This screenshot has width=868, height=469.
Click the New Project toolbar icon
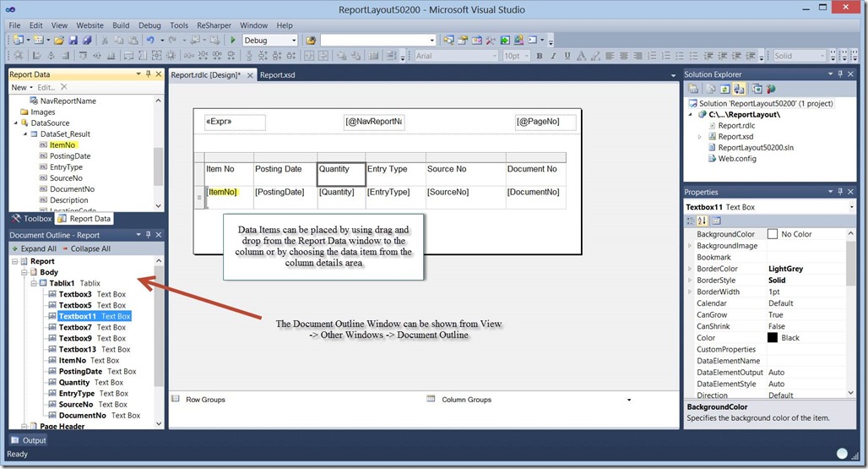point(19,40)
